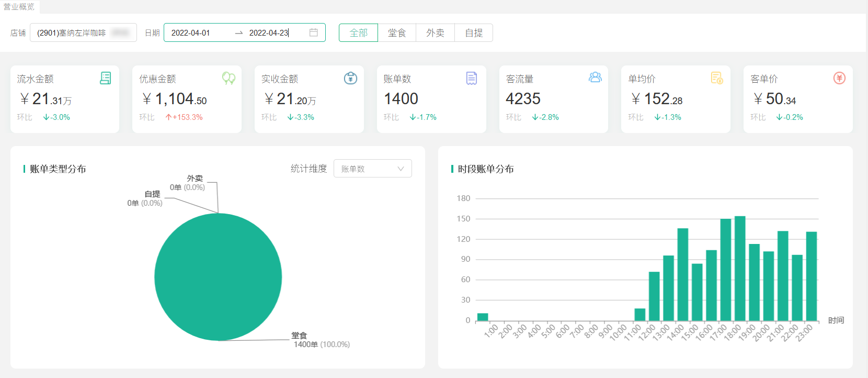Open the 营业概览 tab
This screenshot has width=868, height=378.
coord(19,7)
